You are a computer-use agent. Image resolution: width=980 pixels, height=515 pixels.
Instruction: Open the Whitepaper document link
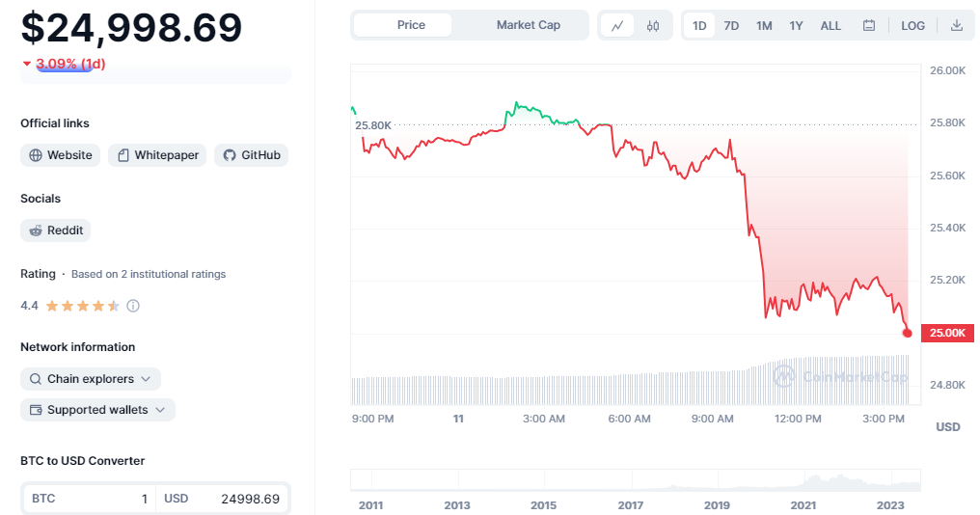click(x=157, y=155)
